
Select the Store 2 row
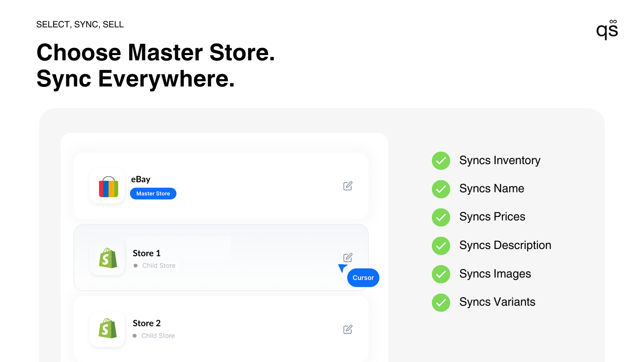pos(221,329)
